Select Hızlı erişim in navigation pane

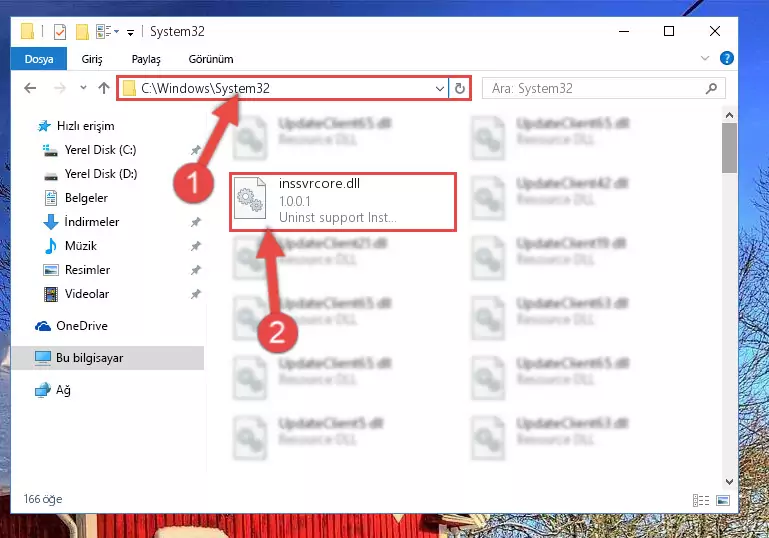[77, 126]
